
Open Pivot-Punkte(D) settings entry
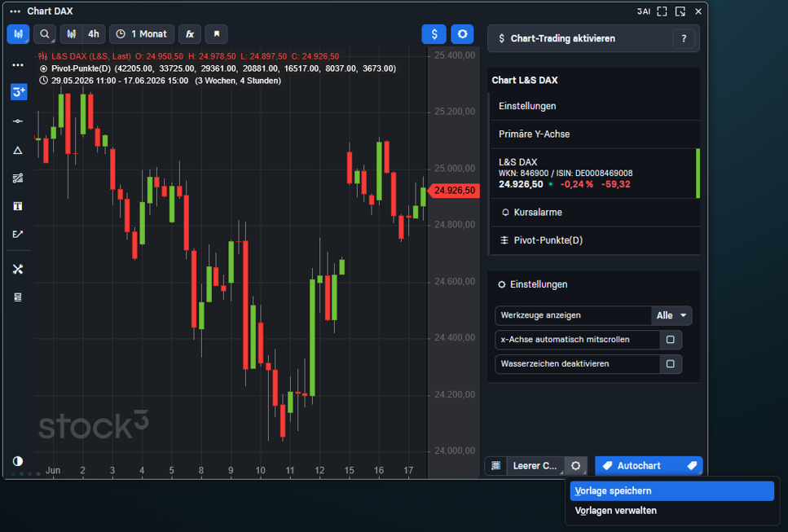(x=595, y=240)
